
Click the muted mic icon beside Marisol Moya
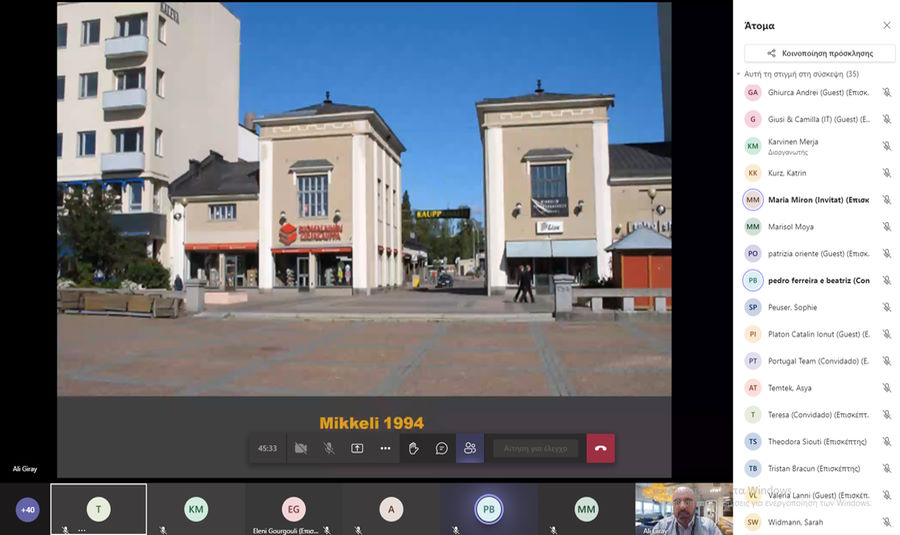[886, 227]
